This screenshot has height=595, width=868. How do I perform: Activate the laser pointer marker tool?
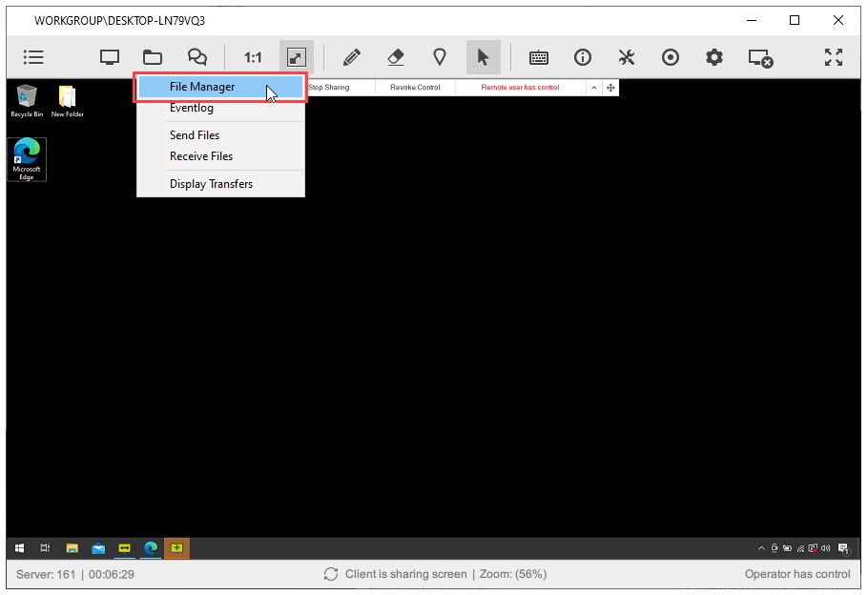pos(440,57)
